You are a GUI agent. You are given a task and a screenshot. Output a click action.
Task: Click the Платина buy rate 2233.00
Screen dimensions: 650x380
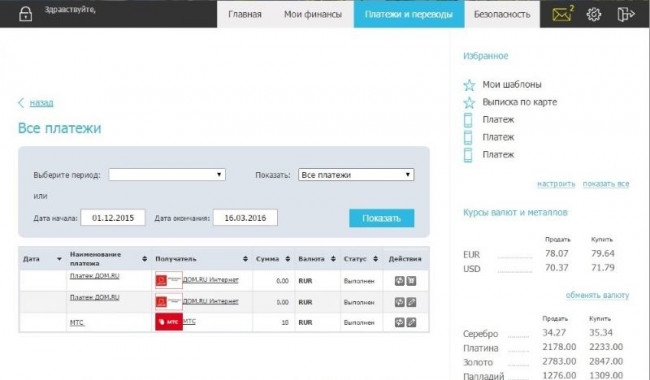(x=606, y=347)
